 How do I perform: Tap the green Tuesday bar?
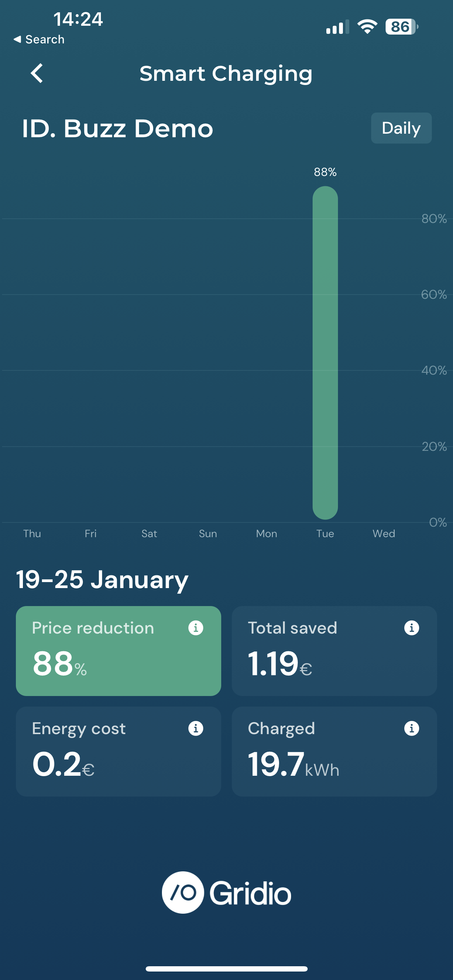pyautogui.click(x=325, y=353)
